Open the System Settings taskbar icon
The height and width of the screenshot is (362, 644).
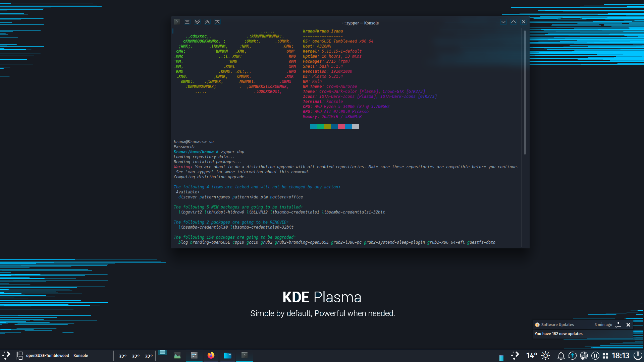(x=194, y=356)
